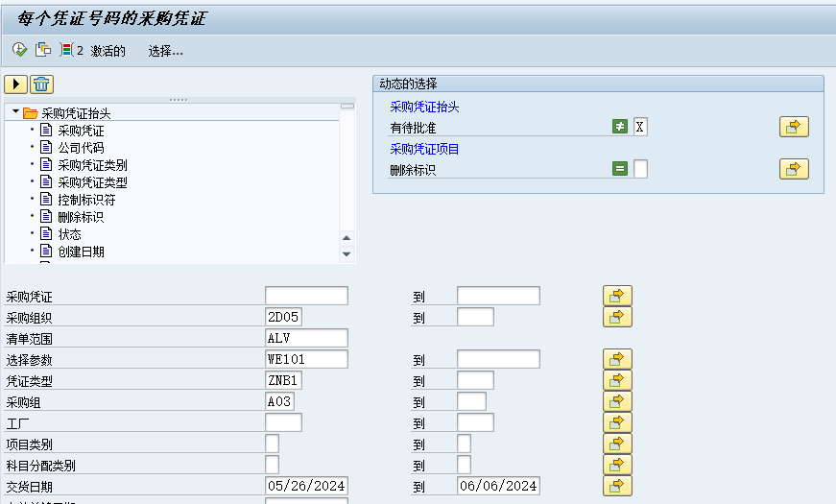Click the 采购凭证抬头 blue heading in dynamic selections
Screen dimensions: 836x504
tap(424, 107)
